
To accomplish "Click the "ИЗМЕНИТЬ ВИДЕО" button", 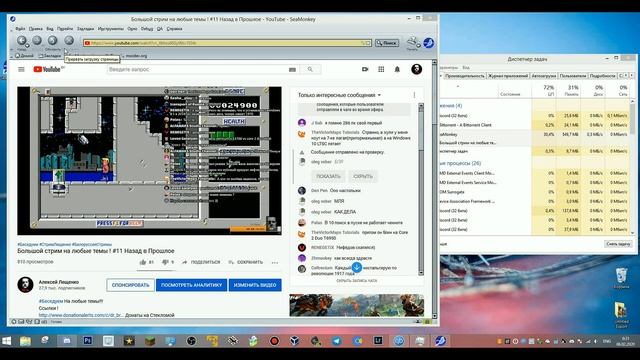I will 255,285.
